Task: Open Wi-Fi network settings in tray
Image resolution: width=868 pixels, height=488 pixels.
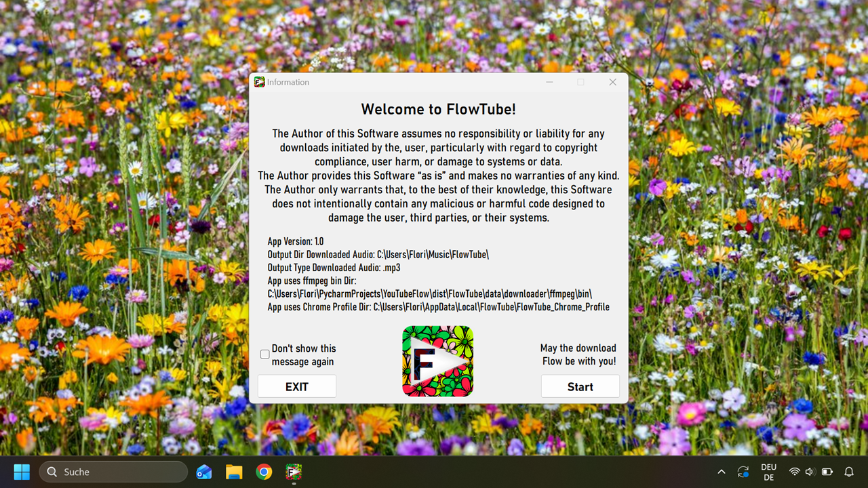Action: point(794,472)
